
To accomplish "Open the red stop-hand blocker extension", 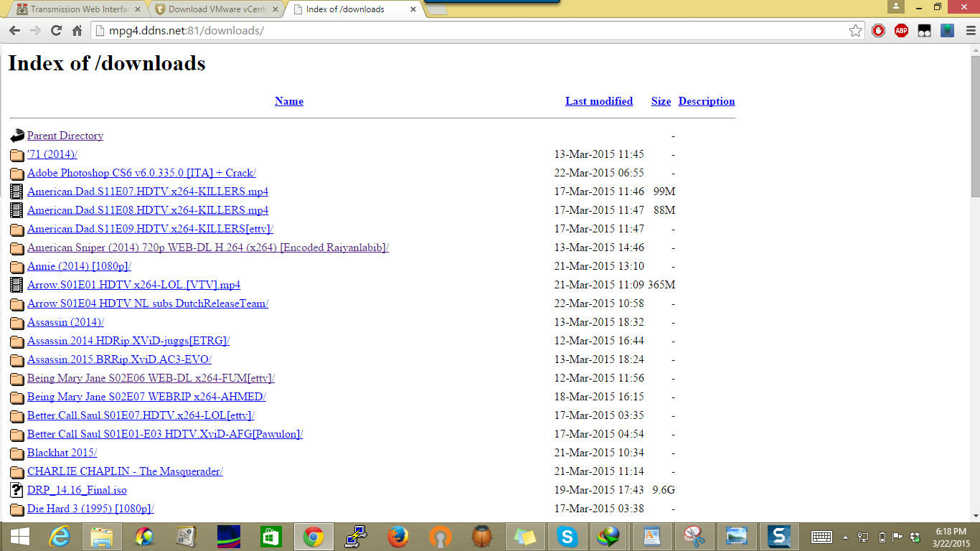I will point(878,31).
